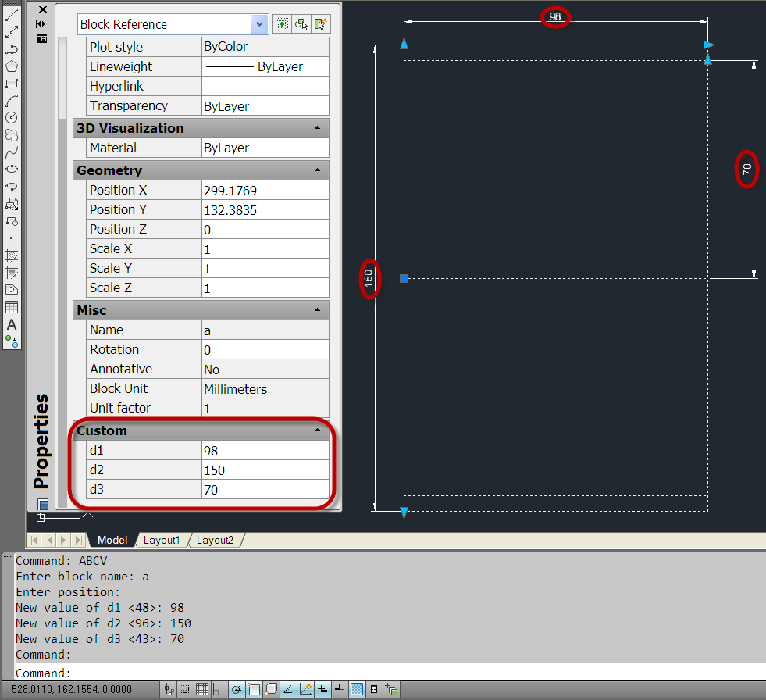Screen dimensions: 766x700
Task: Select the Spline tool
Action: click(11, 152)
